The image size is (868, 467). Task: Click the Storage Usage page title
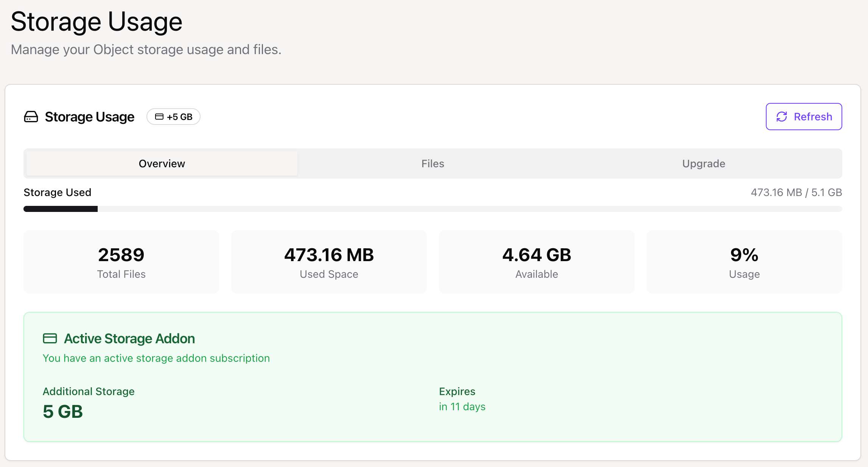(x=97, y=22)
